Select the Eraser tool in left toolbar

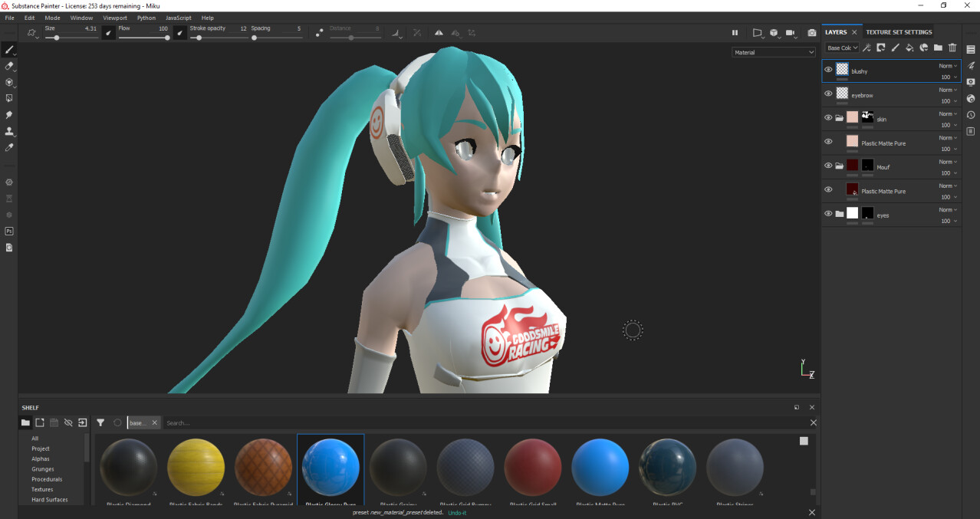pyautogui.click(x=9, y=66)
